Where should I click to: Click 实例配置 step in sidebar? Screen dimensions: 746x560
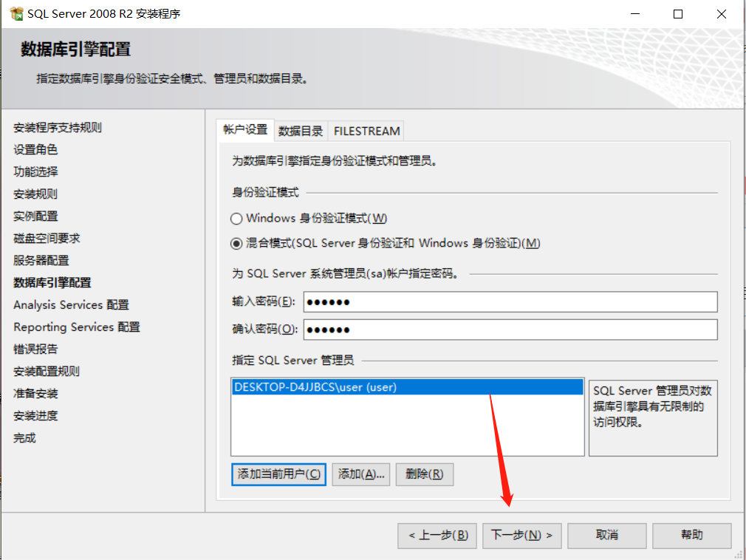point(35,216)
